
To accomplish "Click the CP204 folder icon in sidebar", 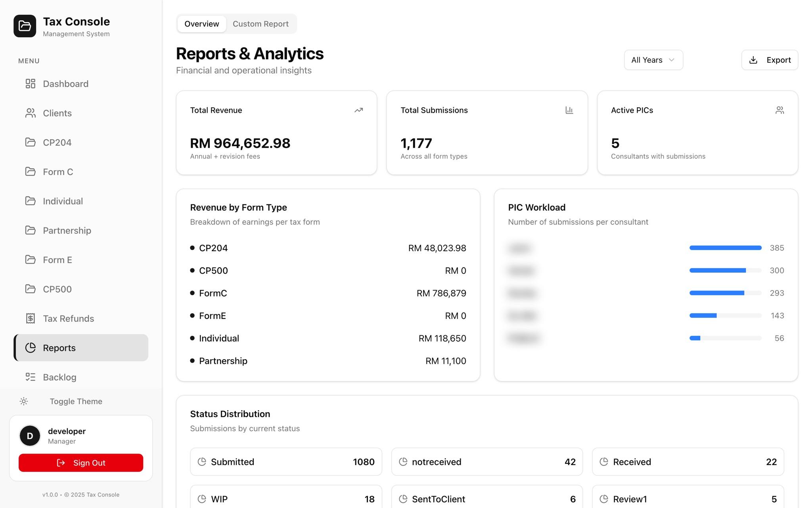I will click(31, 142).
